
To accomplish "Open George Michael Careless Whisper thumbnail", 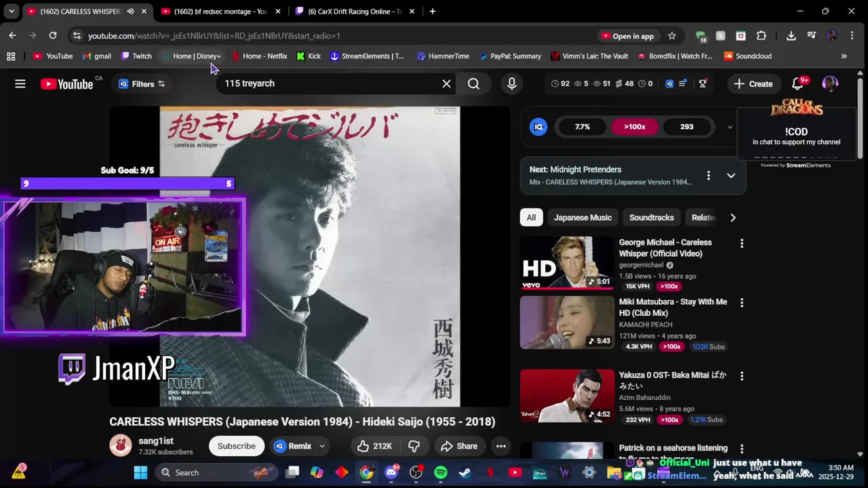I will tap(567, 263).
